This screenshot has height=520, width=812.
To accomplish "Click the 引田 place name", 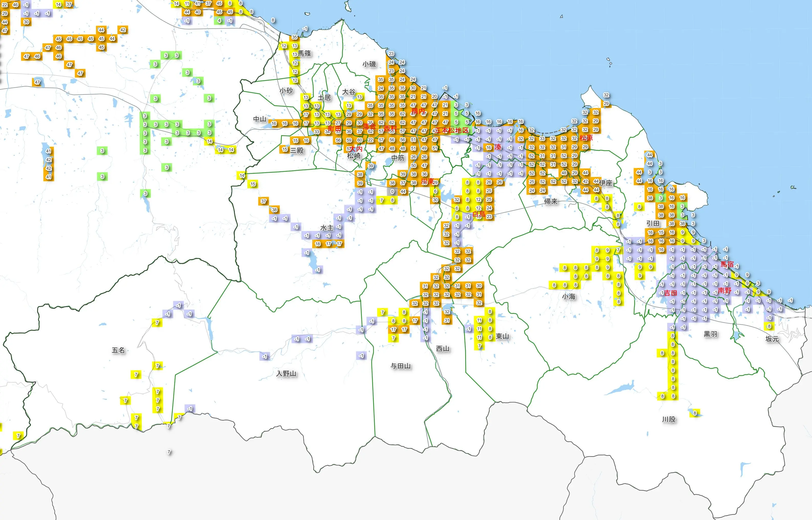I will tap(653, 223).
